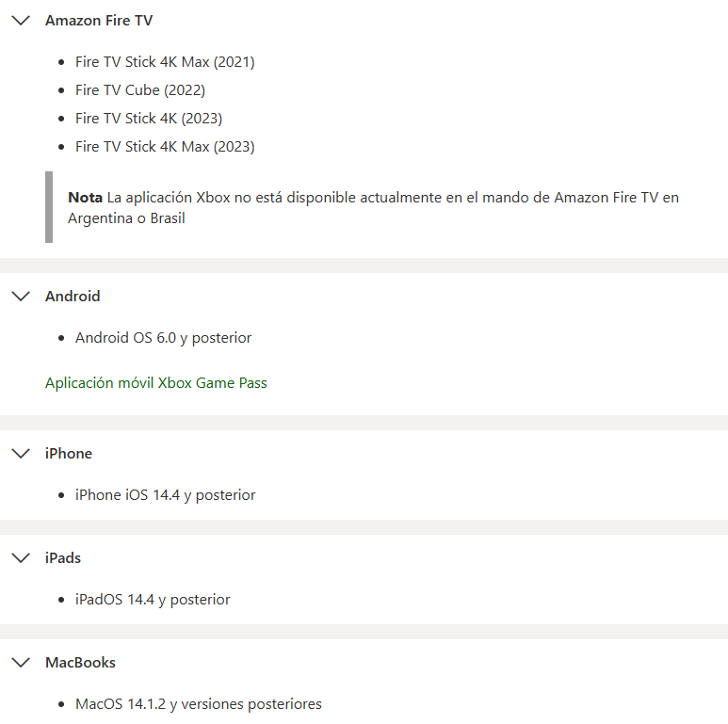Collapse the iPads section chevron

(x=21, y=558)
